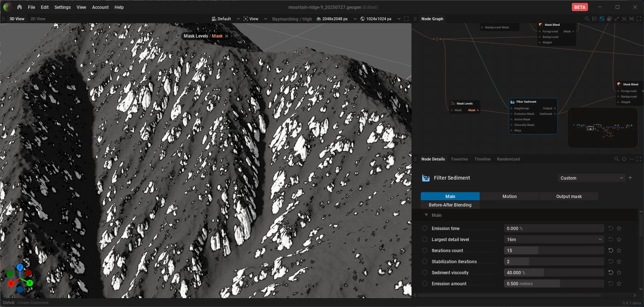Reset the Iterations count value
Image resolution: width=644 pixels, height=307 pixels.
[x=610, y=250]
